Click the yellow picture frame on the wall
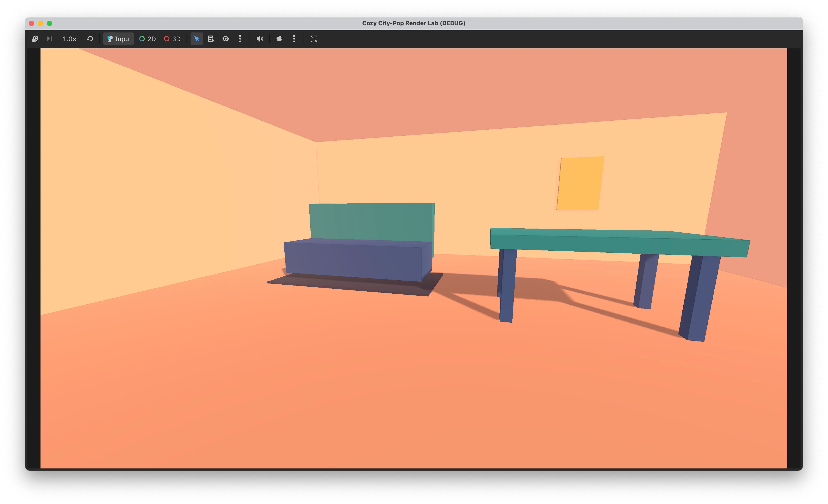The height and width of the screenshot is (504, 828). (x=580, y=183)
